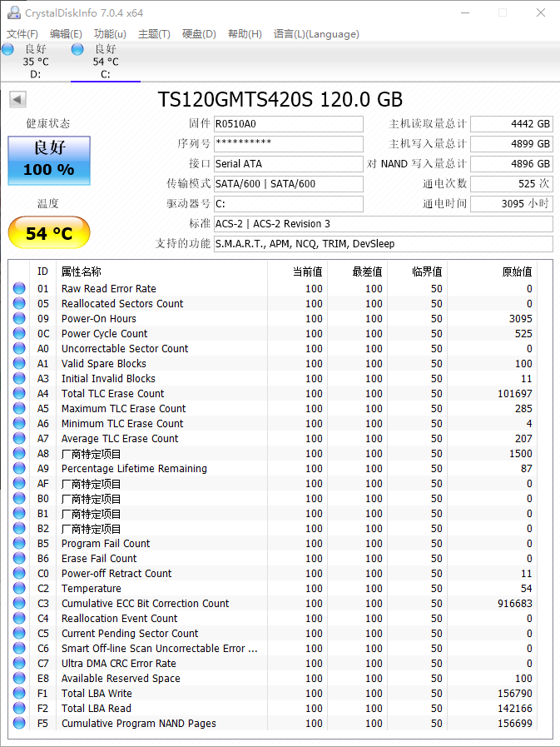Select the Reallocation Event Count row
This screenshot has height=747, width=560.
pos(273,619)
